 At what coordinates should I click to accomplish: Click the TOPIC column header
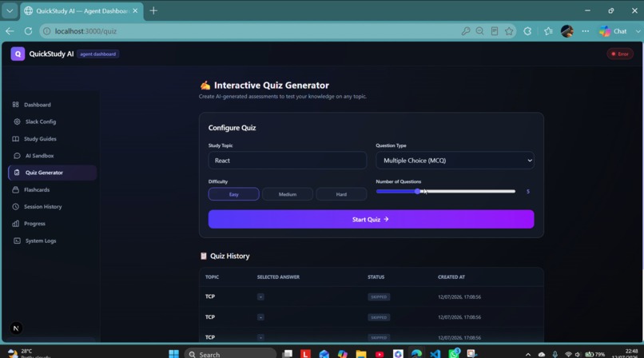pyautogui.click(x=212, y=277)
